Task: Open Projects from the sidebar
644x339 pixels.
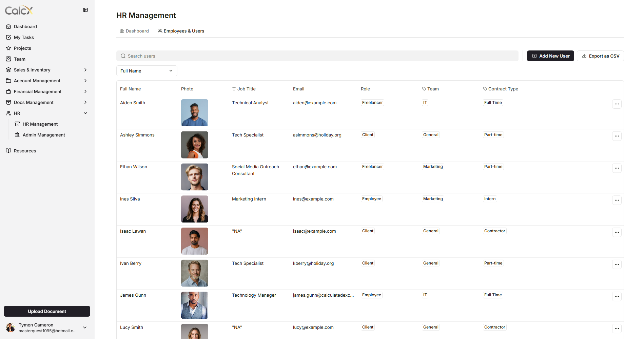Action: point(22,48)
